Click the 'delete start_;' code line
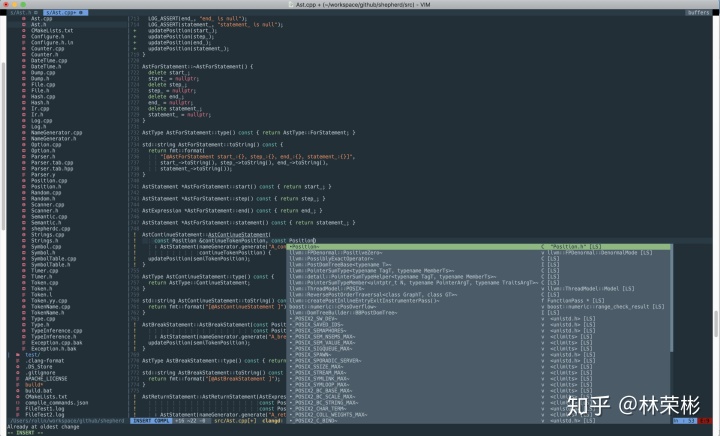Viewport: 720px width, 436px height. coord(168,73)
